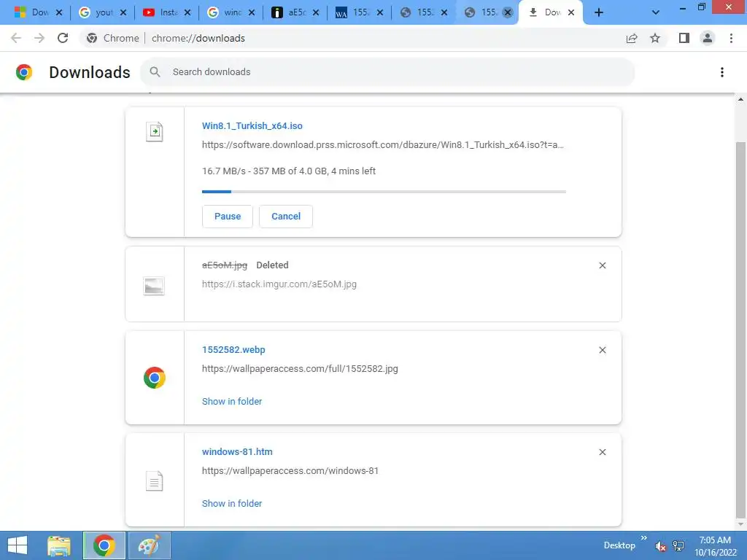Close the aE5o tab
The image size is (747, 560).
316,12
